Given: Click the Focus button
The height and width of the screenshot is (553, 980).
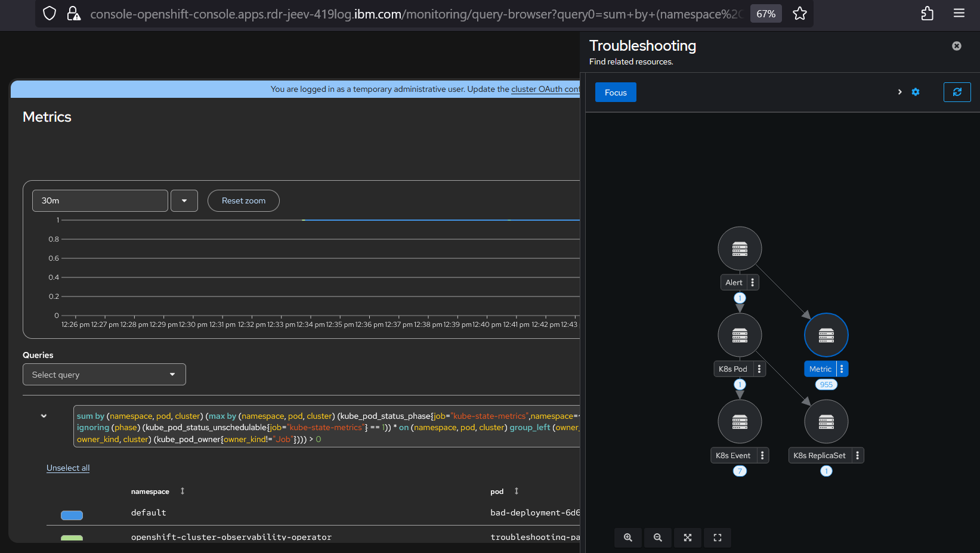Looking at the screenshot, I should (616, 92).
